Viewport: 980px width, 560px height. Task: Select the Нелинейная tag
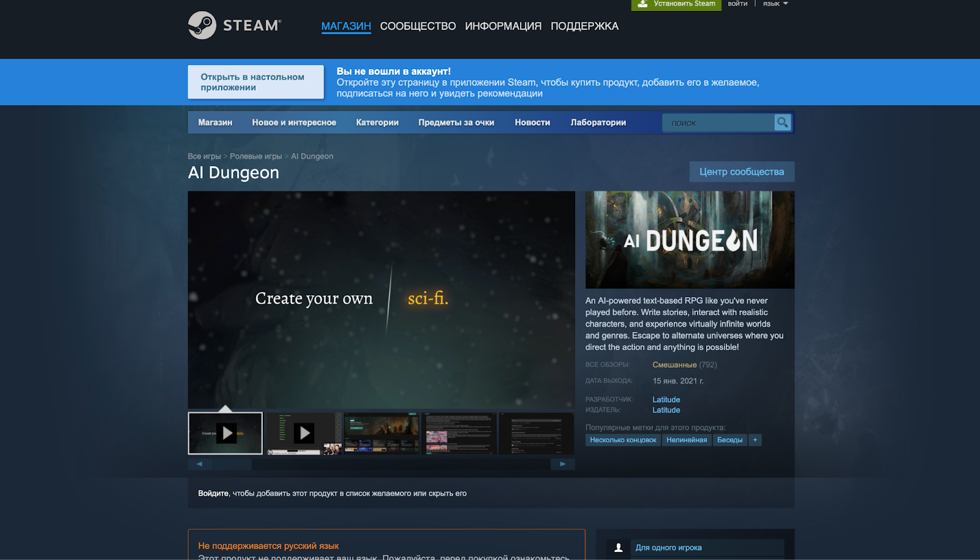pos(687,440)
